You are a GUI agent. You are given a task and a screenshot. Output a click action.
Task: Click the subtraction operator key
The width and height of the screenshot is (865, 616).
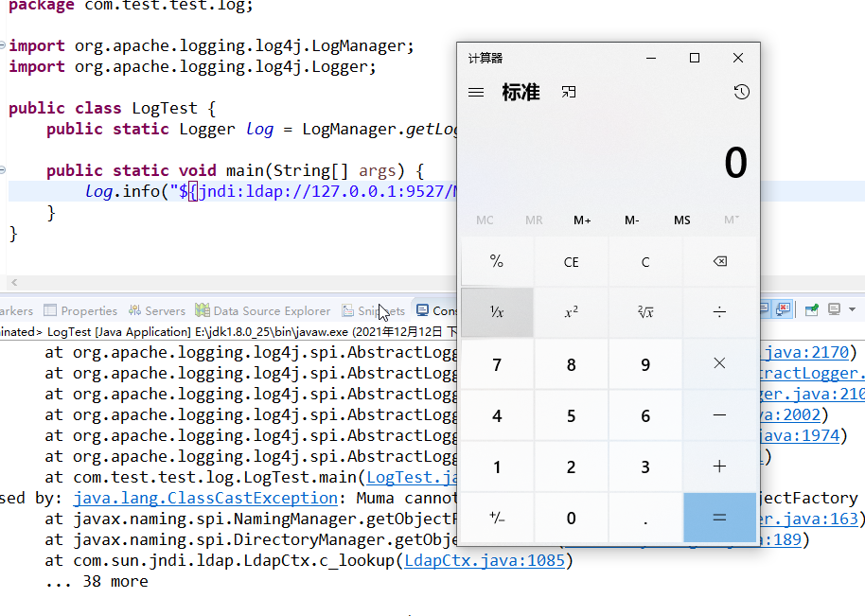click(x=719, y=414)
